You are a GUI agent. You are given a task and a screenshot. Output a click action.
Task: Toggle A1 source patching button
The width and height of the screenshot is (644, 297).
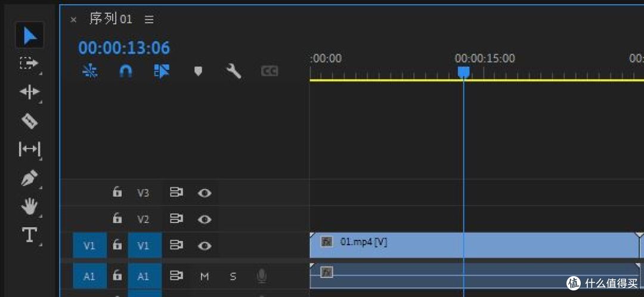[x=89, y=277]
